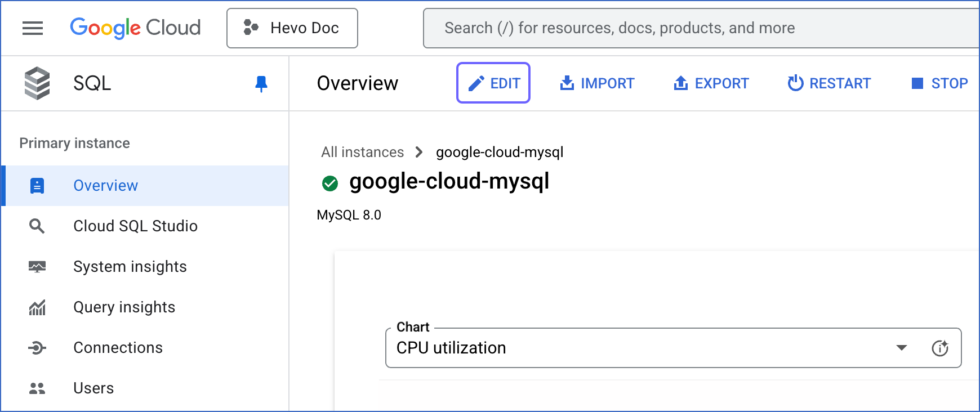
Task: Open System insights page
Action: (x=145, y=267)
